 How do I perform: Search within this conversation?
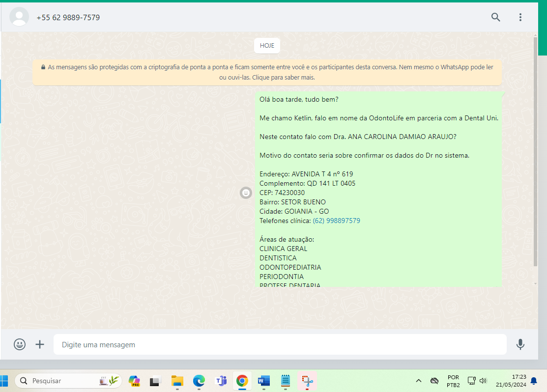[x=495, y=17]
